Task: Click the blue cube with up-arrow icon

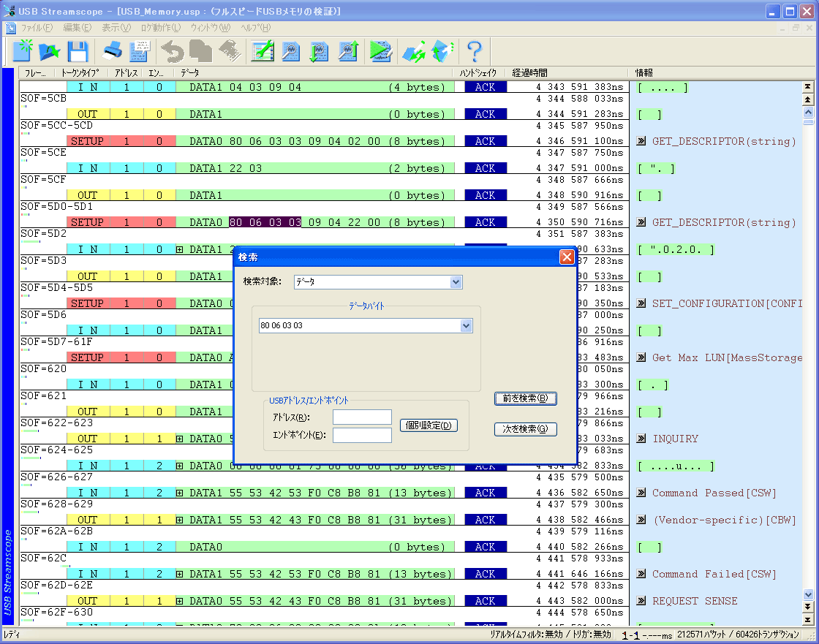Action: pyautogui.click(x=442, y=51)
